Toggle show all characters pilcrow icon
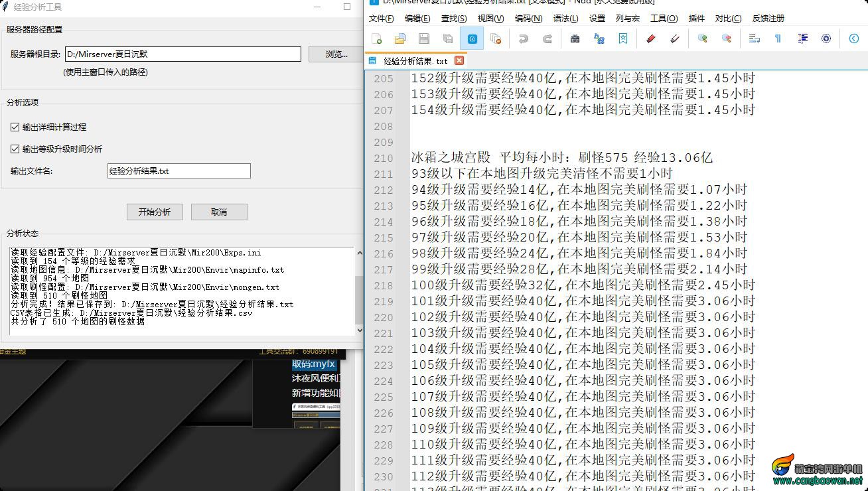 point(778,38)
